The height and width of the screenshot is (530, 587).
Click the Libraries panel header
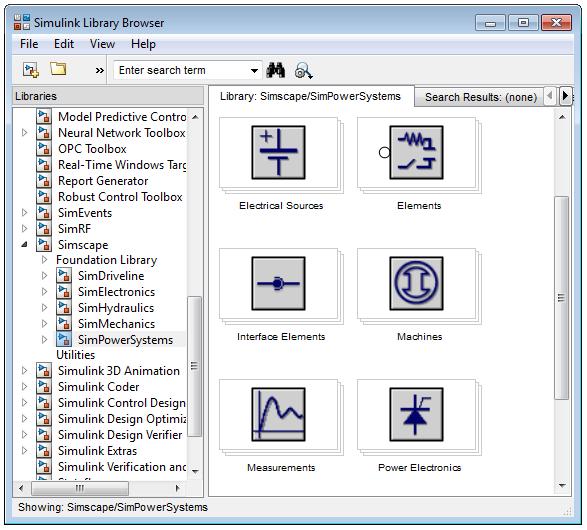[108, 96]
